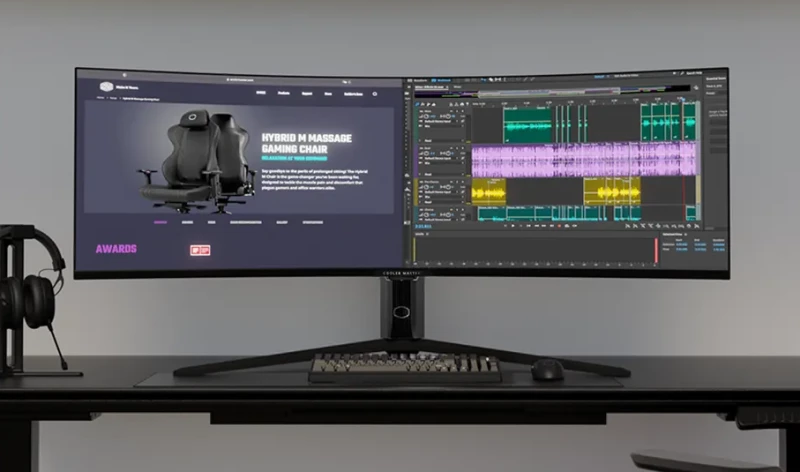The image size is (800, 472).
Task: Click the Levels meter panel
Action: pyautogui.click(x=536, y=250)
